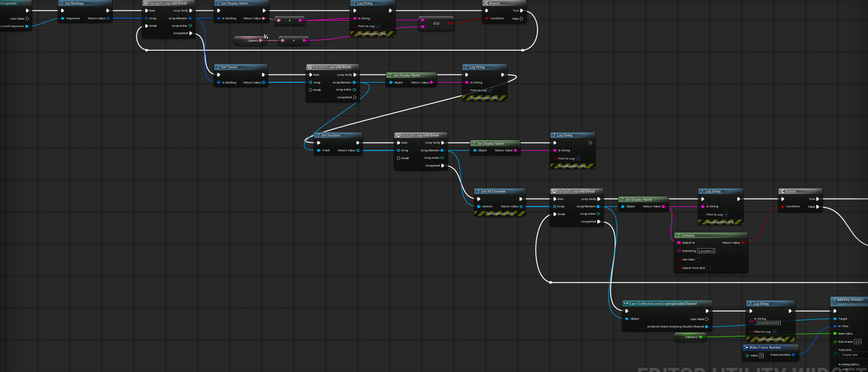The image size is (868, 372).
Task: Click the Value field on Make Frame Number
Action: point(761,356)
